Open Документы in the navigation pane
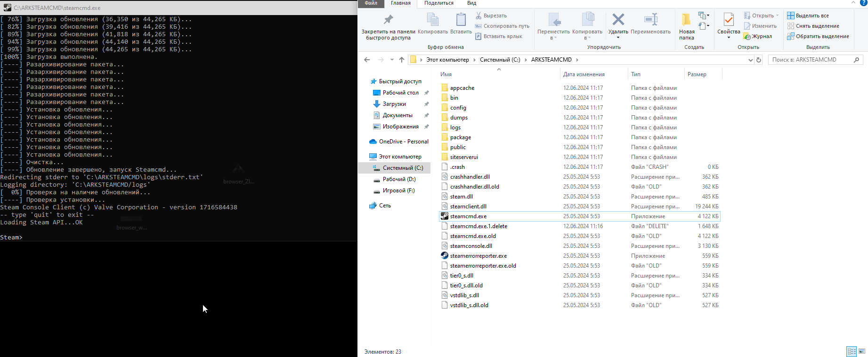868x357 pixels. [397, 115]
